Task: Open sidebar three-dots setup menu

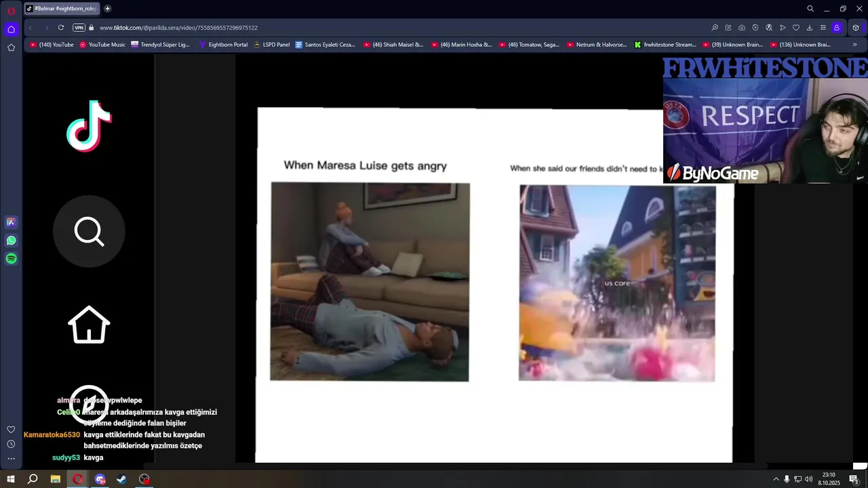Action: (x=11, y=459)
